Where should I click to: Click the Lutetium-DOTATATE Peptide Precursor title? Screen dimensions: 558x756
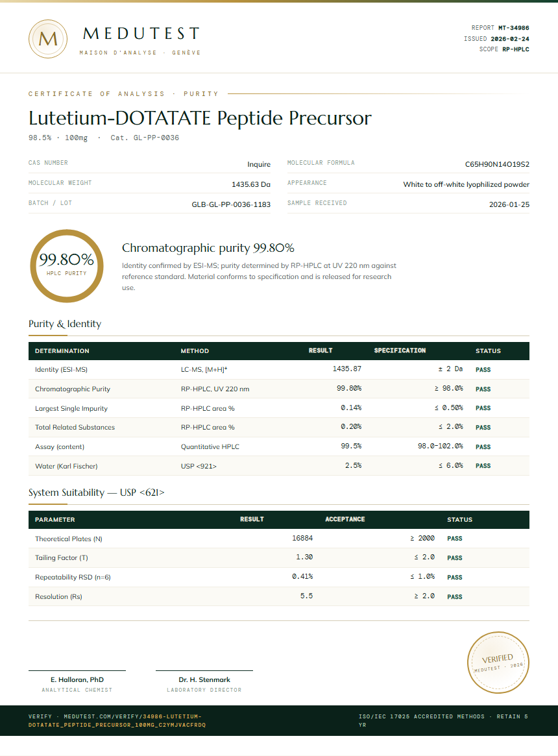(x=200, y=118)
